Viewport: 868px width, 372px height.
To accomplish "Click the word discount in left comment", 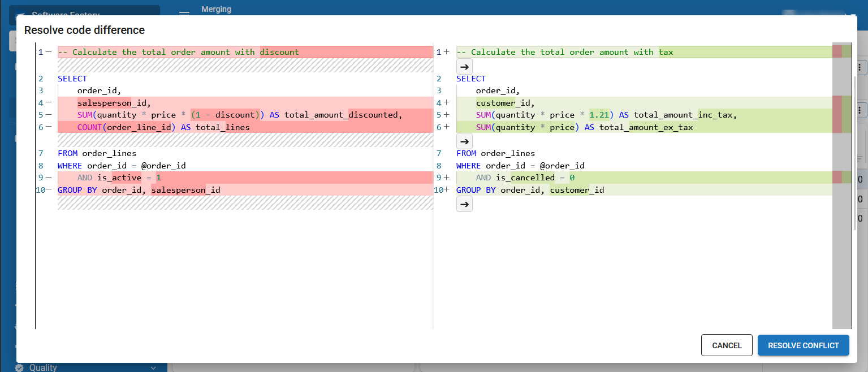I will coord(279,52).
